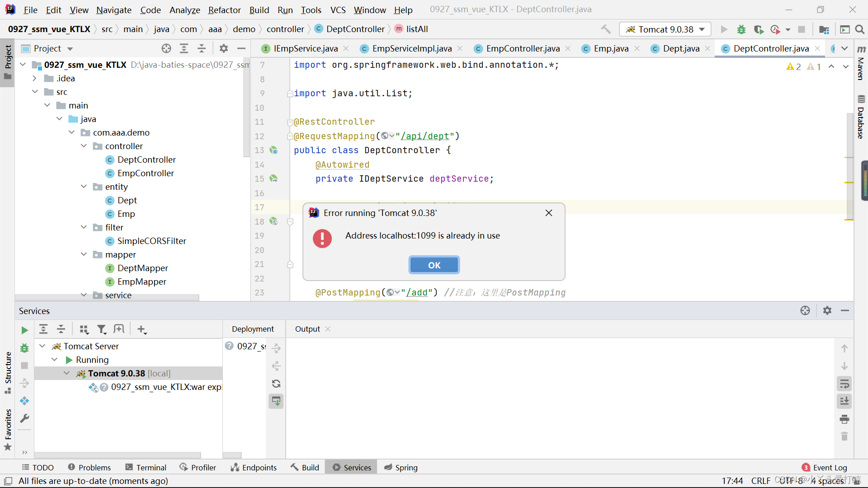868x488 pixels.
Task: Collapse the controller package
Action: pyautogui.click(x=84, y=146)
